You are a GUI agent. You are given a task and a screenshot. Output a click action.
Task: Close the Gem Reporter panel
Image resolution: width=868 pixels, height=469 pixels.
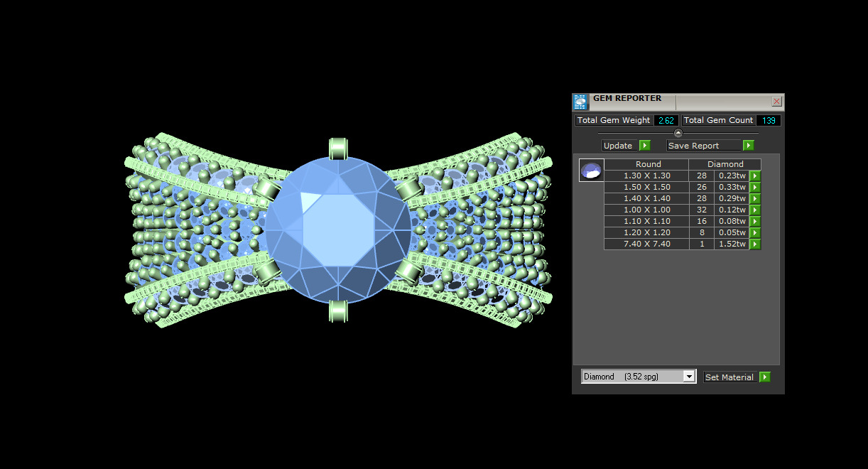click(x=776, y=101)
